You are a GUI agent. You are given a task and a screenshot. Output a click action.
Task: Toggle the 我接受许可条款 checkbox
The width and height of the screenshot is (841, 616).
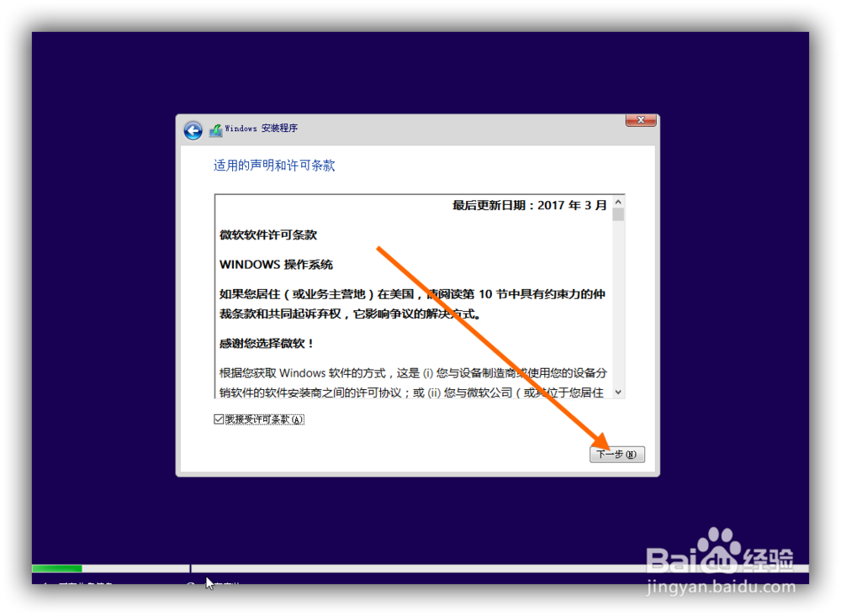(219, 419)
